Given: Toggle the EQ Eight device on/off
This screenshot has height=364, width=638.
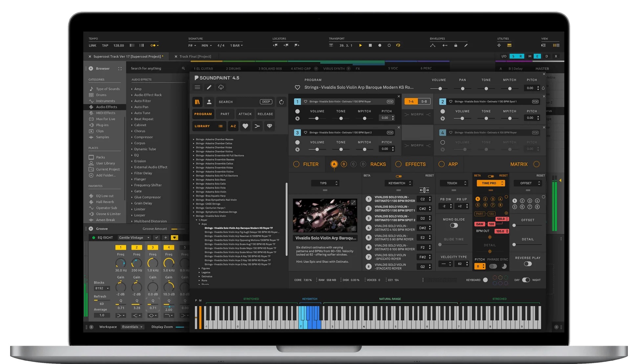Looking at the screenshot, I should [x=94, y=238].
